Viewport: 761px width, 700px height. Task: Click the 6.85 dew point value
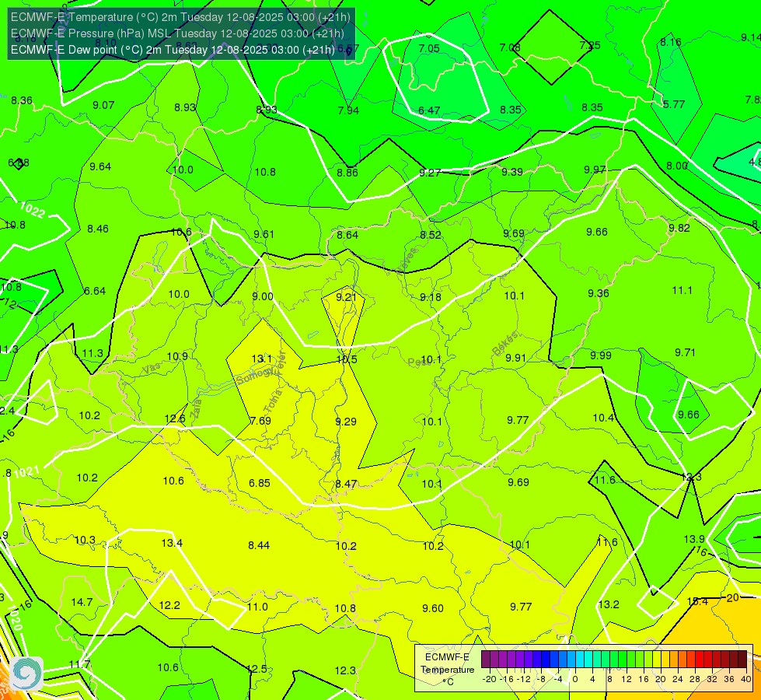(259, 483)
